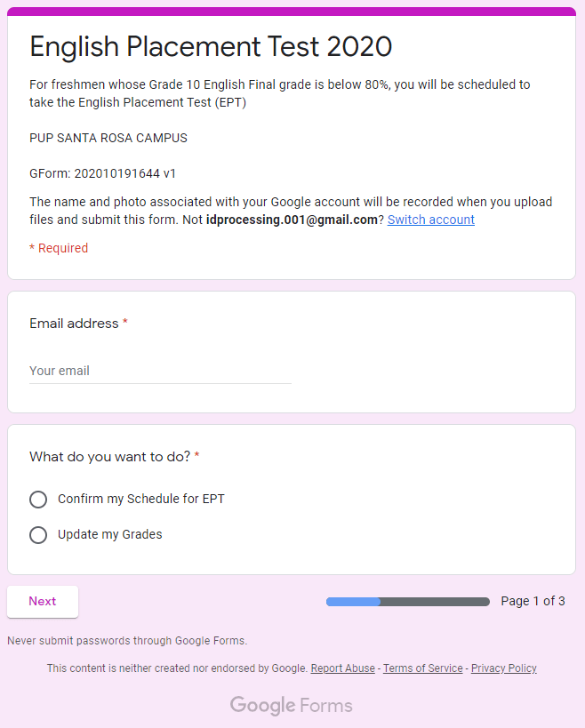This screenshot has height=728, width=585.
Task: Click the 'Confirm my Schedule for EPT' label text
Action: click(x=140, y=500)
